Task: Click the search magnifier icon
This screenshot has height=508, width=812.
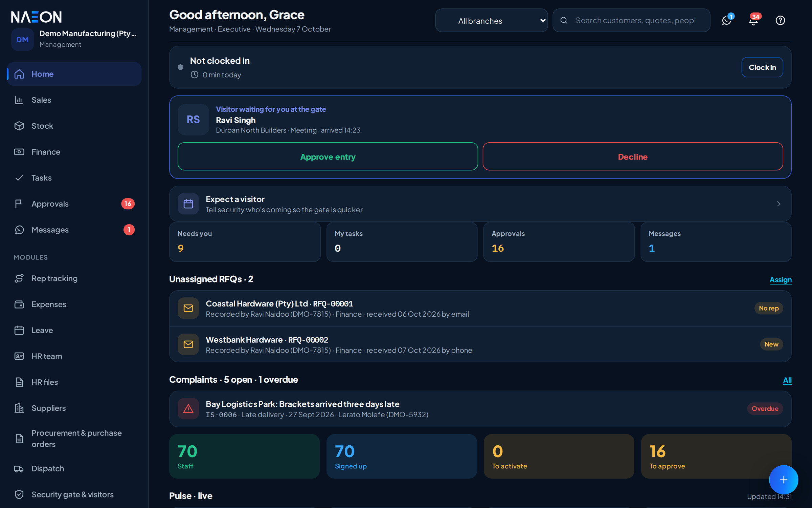Action: [564, 20]
